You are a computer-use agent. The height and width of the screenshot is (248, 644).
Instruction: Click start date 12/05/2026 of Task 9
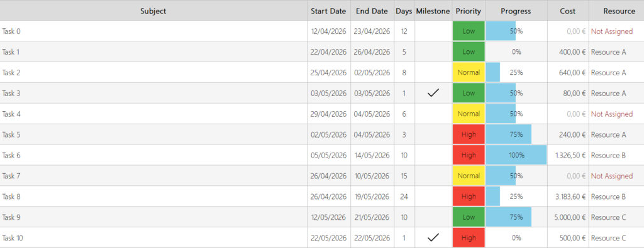(x=328, y=217)
